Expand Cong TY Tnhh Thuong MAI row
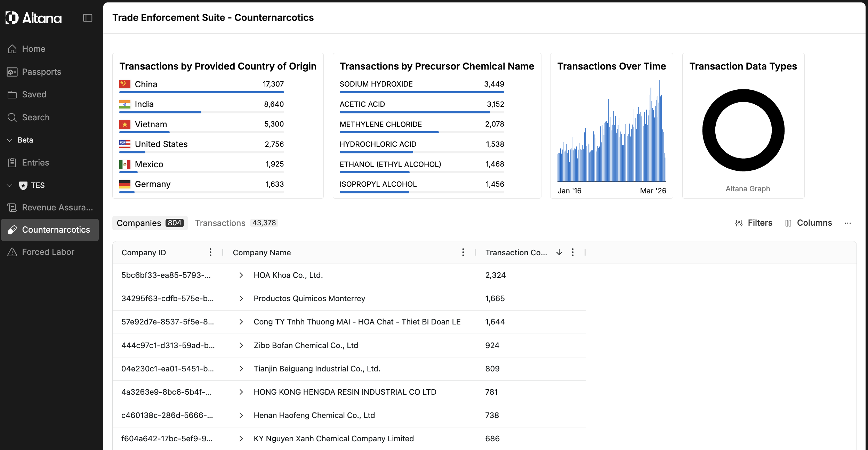This screenshot has width=868, height=450. (x=241, y=322)
